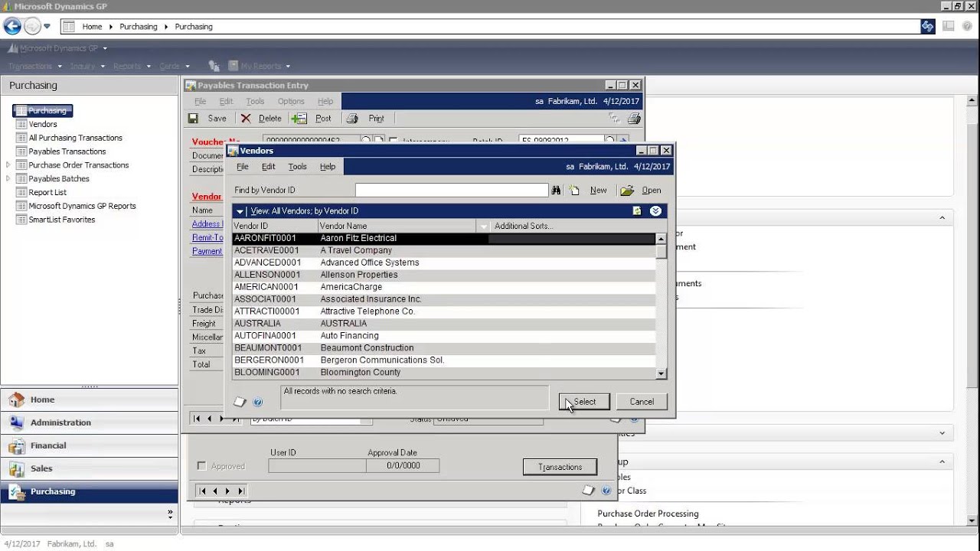Click the Purchase Order Processing link

(x=648, y=514)
